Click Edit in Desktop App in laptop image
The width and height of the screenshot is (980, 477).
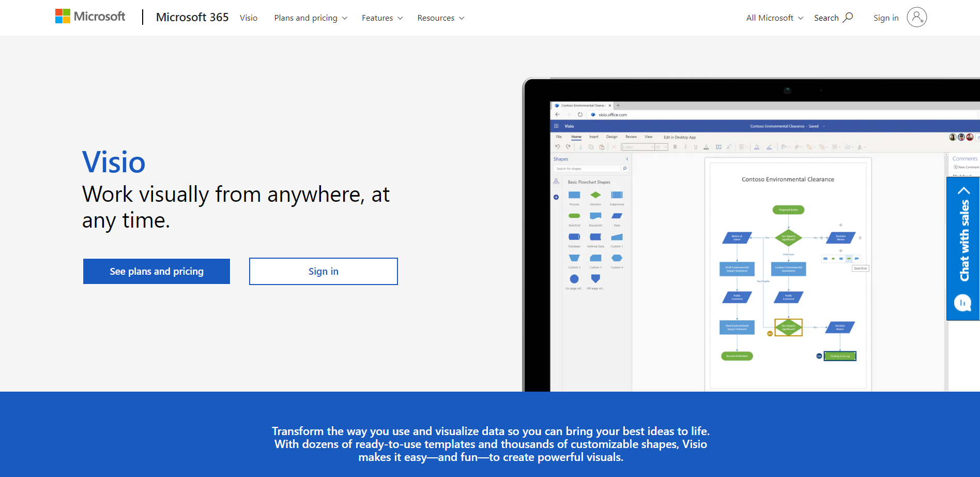(680, 138)
